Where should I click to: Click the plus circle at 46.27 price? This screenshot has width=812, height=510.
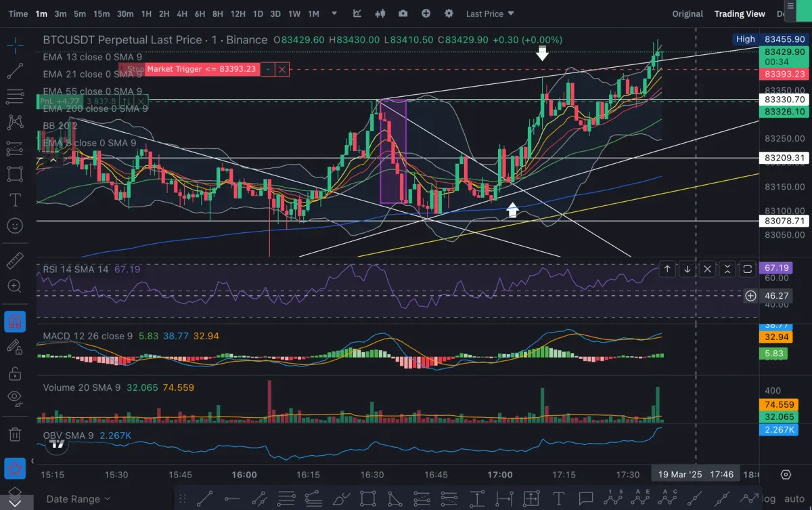coord(750,295)
